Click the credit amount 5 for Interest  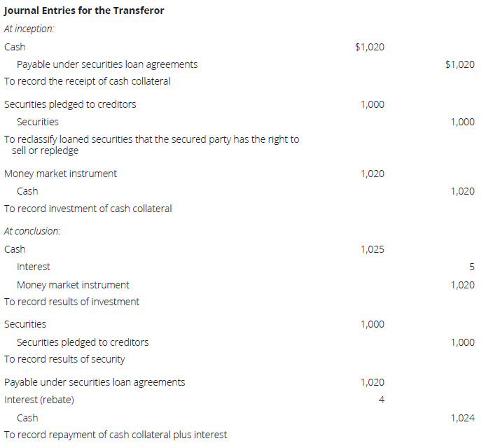[x=471, y=267]
